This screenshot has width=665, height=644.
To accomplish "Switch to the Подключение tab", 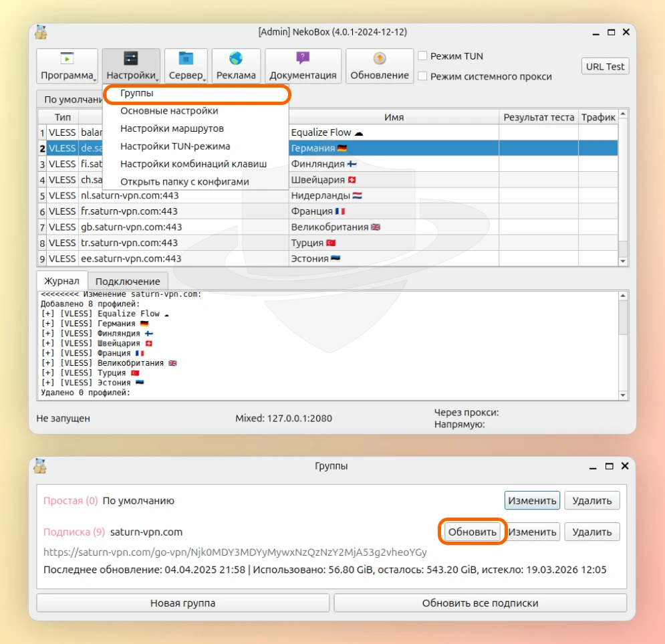I will click(128, 282).
